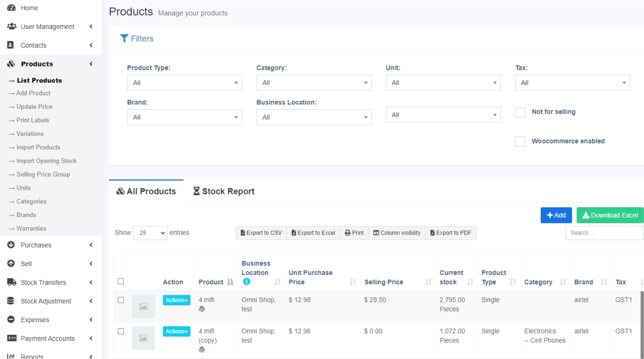Viewport: 644px width, 359px height.
Task: Open Import Products in the sidebar
Action: (38, 147)
